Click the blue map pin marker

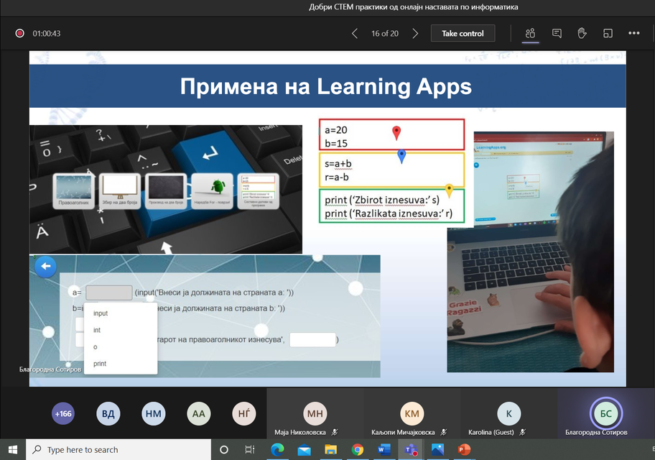click(x=401, y=156)
